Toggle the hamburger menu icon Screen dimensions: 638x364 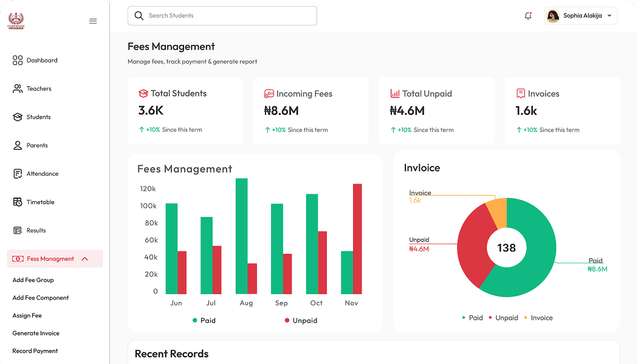[x=93, y=21]
